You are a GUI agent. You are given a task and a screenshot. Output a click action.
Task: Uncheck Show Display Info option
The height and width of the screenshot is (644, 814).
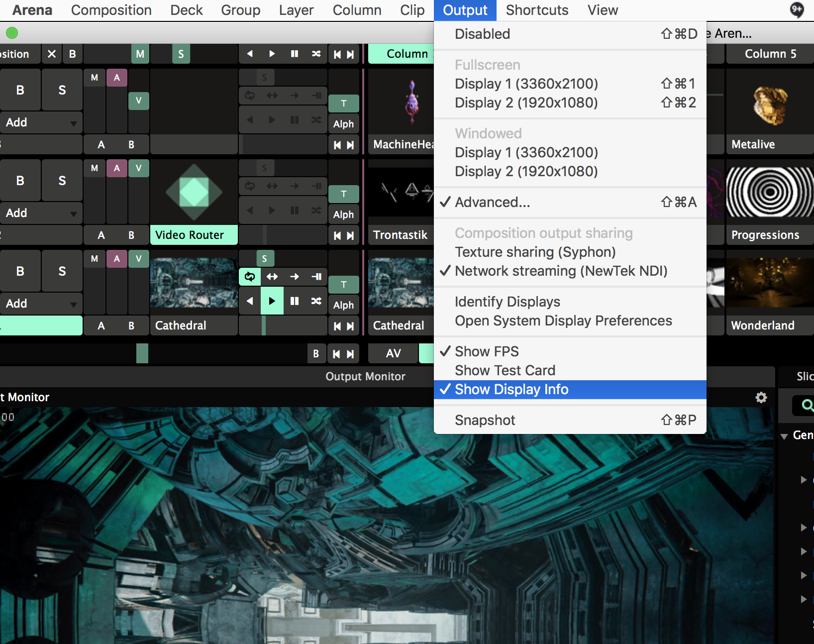[511, 389]
